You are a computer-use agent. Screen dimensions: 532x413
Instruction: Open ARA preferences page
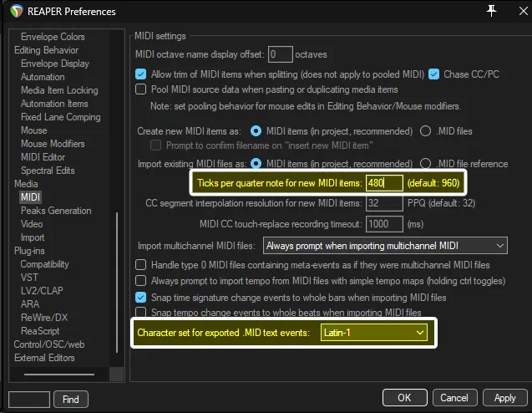tap(30, 304)
